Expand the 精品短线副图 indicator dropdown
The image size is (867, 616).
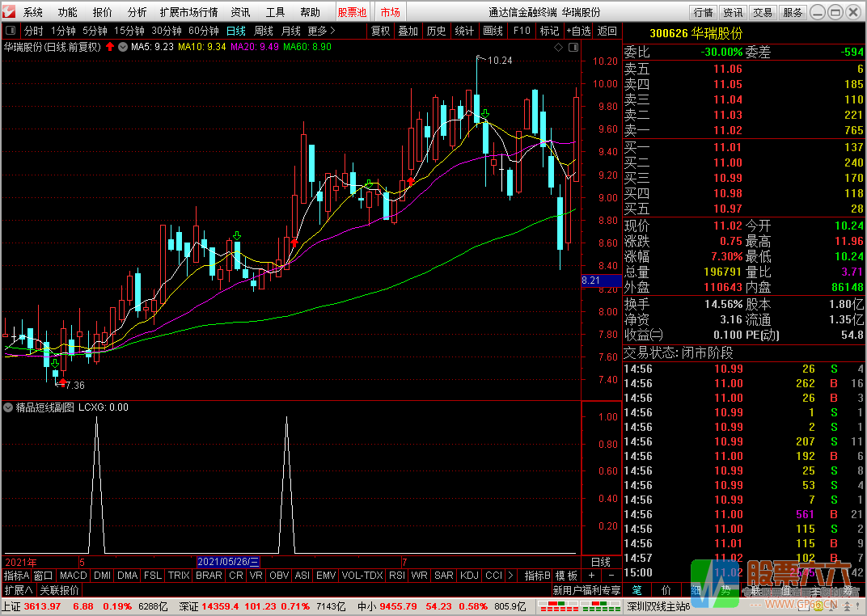pos(8,407)
